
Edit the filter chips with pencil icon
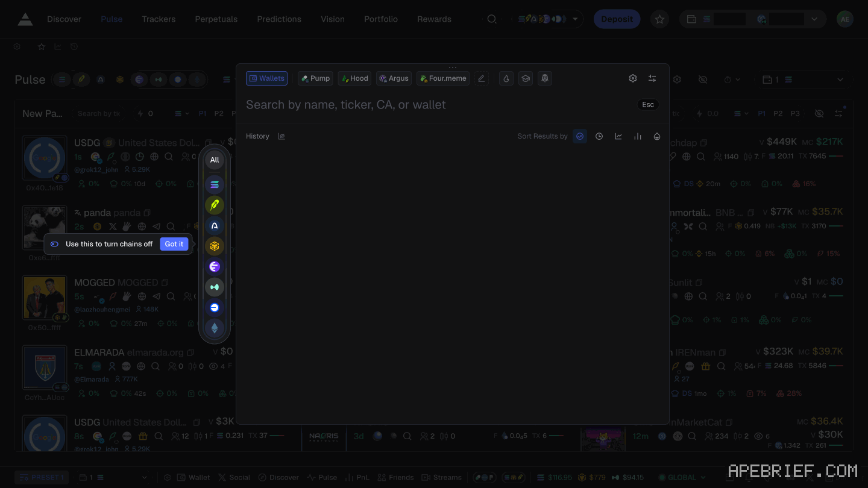click(x=481, y=78)
